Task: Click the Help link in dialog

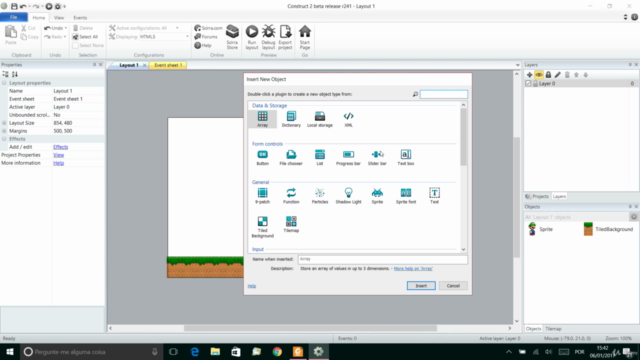Action: click(252, 286)
